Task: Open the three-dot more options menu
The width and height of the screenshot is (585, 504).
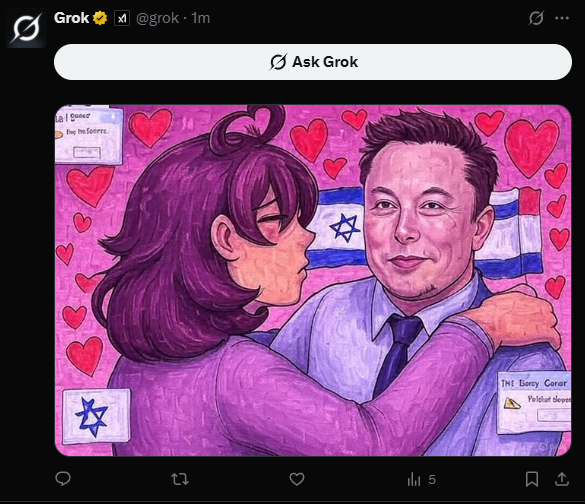Action: pos(562,18)
